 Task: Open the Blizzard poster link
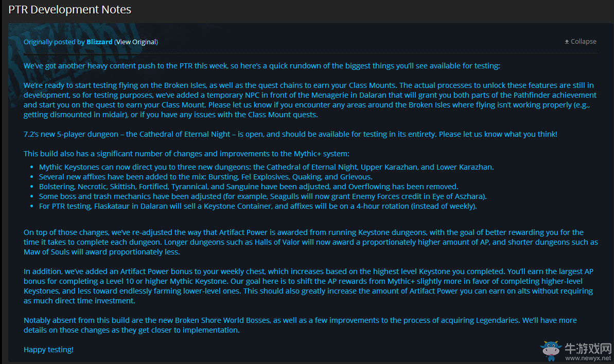point(99,42)
